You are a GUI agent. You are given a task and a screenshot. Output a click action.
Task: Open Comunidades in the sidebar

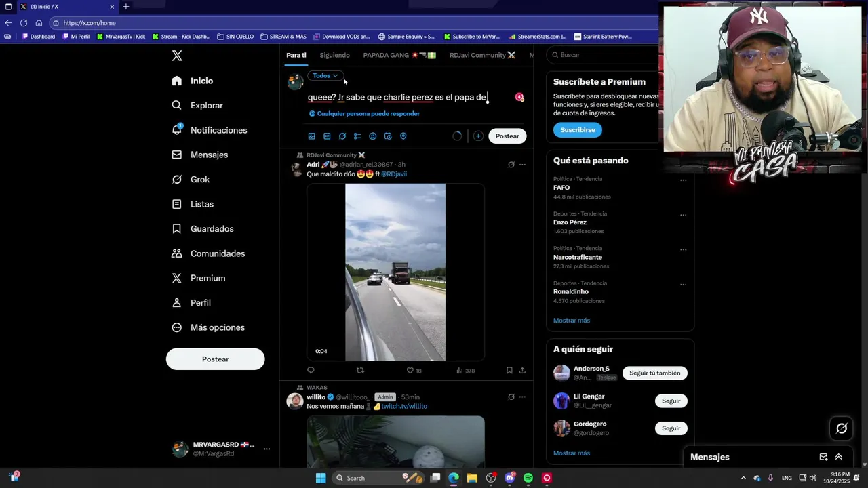(x=208, y=253)
